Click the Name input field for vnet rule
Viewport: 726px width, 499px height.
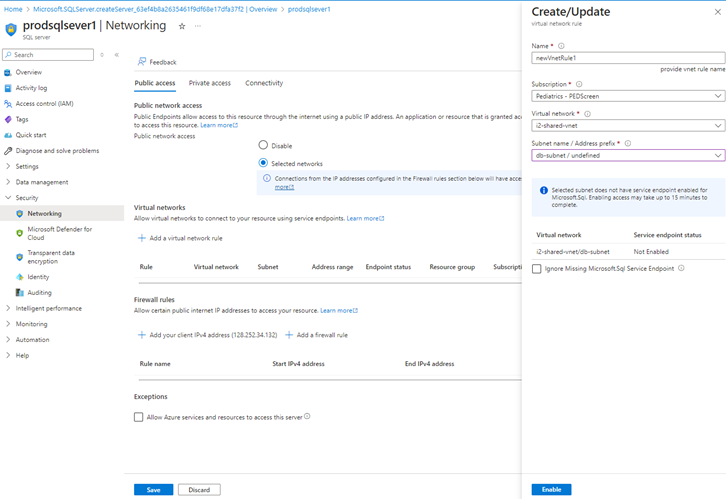[628, 58]
